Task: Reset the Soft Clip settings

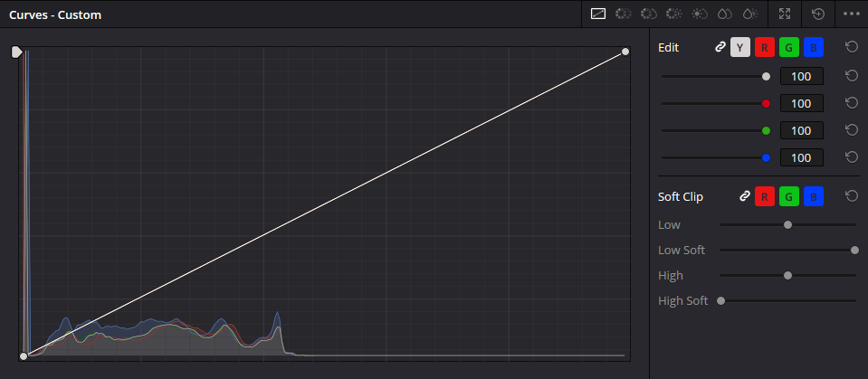Action: (x=852, y=196)
